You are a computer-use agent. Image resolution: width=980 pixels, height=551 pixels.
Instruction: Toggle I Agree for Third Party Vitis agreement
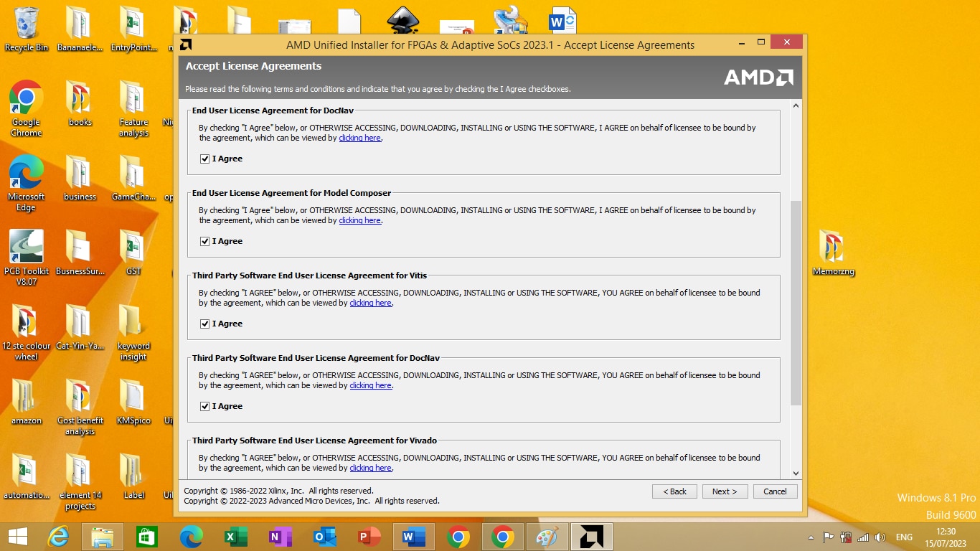point(205,324)
